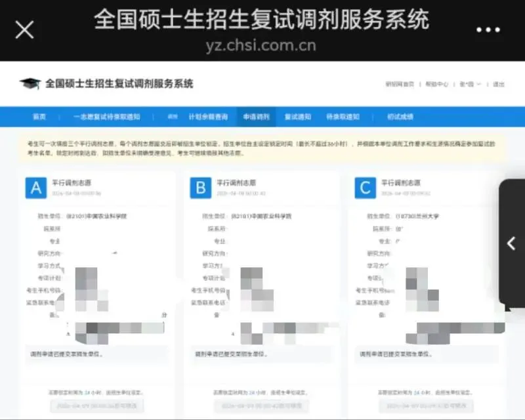The width and height of the screenshot is (525, 420).
Task: Click the modify button under volunteer A
Action: click(x=96, y=406)
